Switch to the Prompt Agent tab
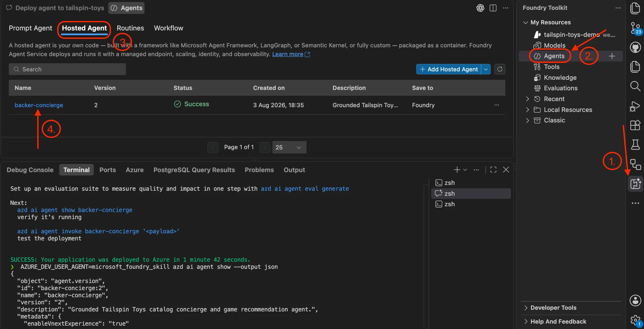 click(30, 28)
